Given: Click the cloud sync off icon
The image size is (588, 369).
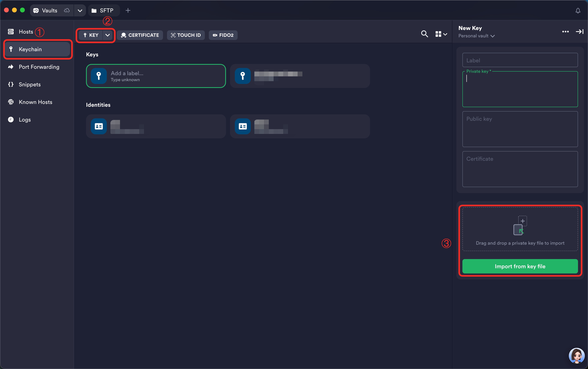Looking at the screenshot, I should [67, 10].
